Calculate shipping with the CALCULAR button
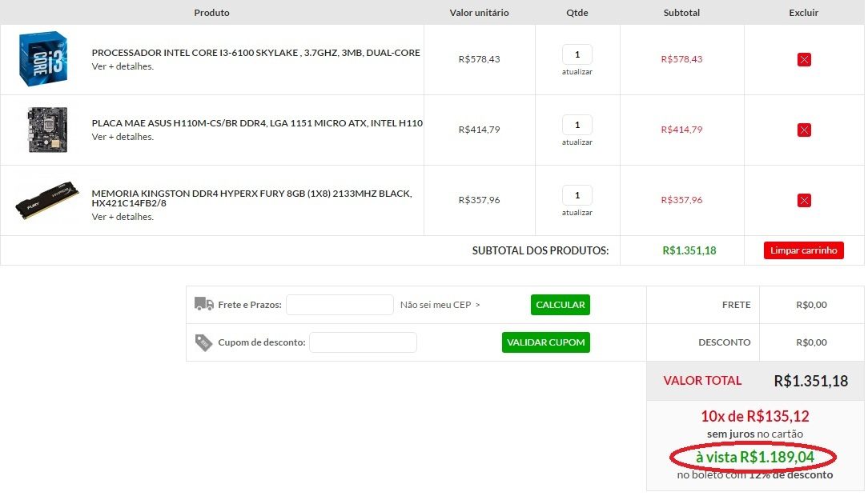This screenshot has height=496, width=868. coord(561,305)
